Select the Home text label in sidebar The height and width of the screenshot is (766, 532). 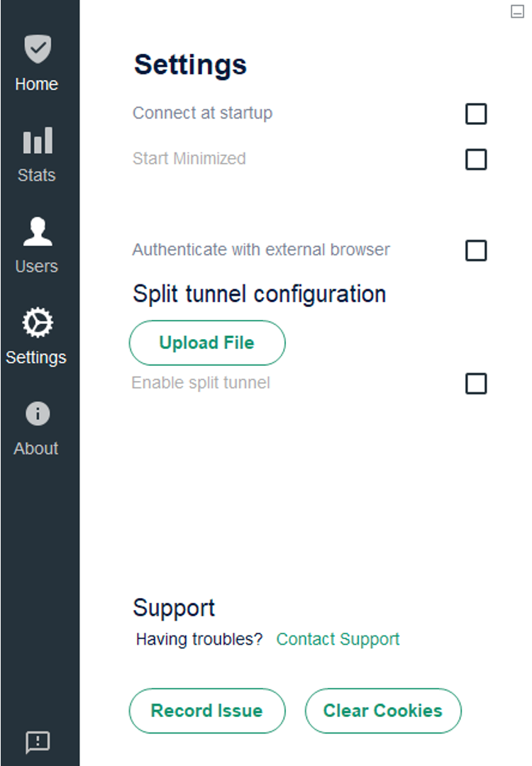pyautogui.click(x=36, y=84)
